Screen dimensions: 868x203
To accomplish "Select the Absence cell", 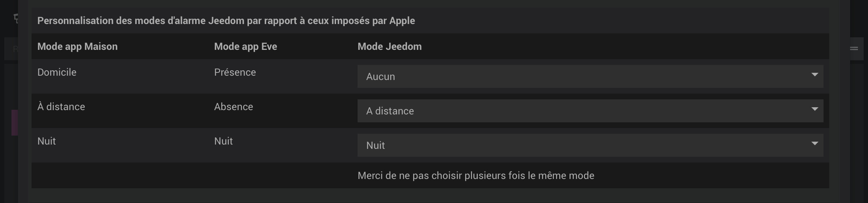I will pos(233,107).
